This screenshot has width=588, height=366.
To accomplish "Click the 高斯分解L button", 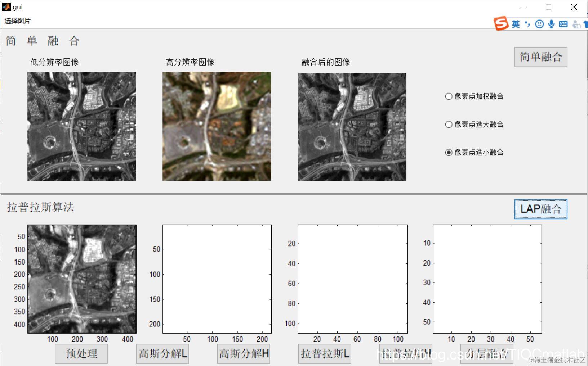I will coord(162,354).
